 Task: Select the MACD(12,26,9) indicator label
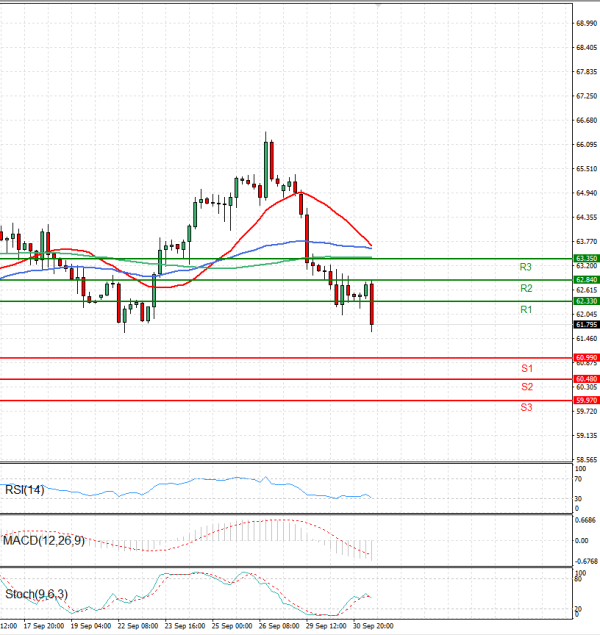tap(43, 541)
